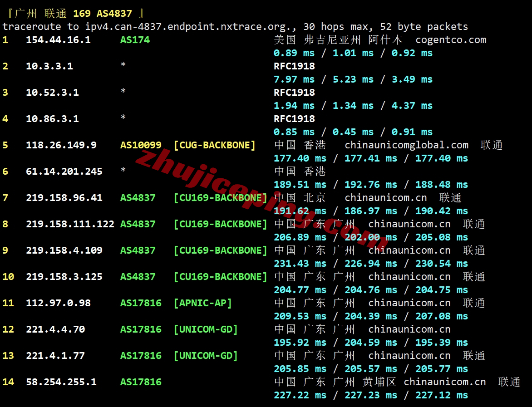Select latency 0.89 ms in hop 1
Screen dimensions: 532x407
tap(294, 53)
